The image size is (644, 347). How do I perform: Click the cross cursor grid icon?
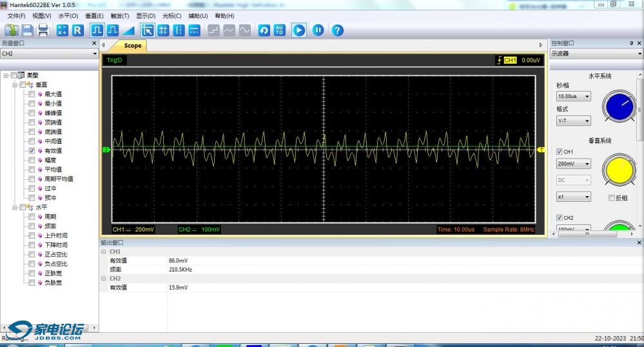tap(163, 30)
